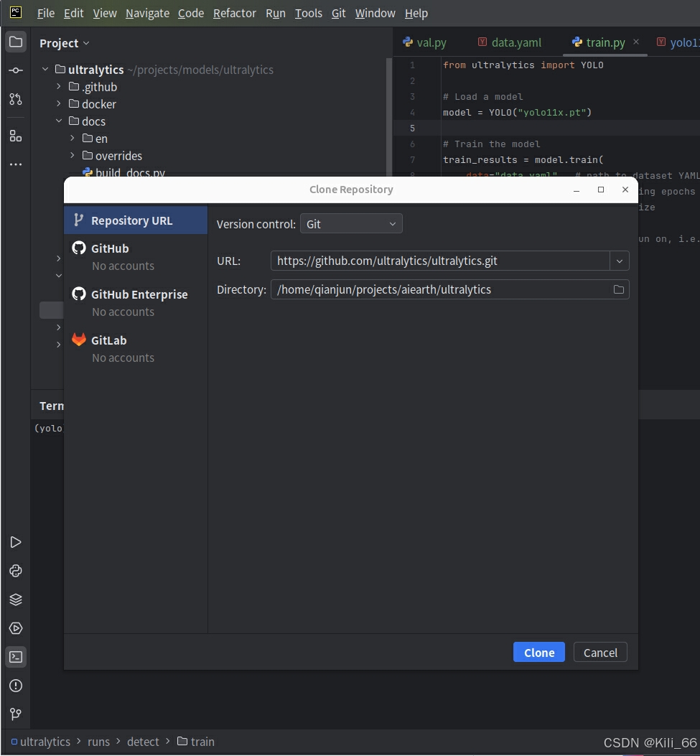Collapse the ultralytics root folder

(x=45, y=70)
